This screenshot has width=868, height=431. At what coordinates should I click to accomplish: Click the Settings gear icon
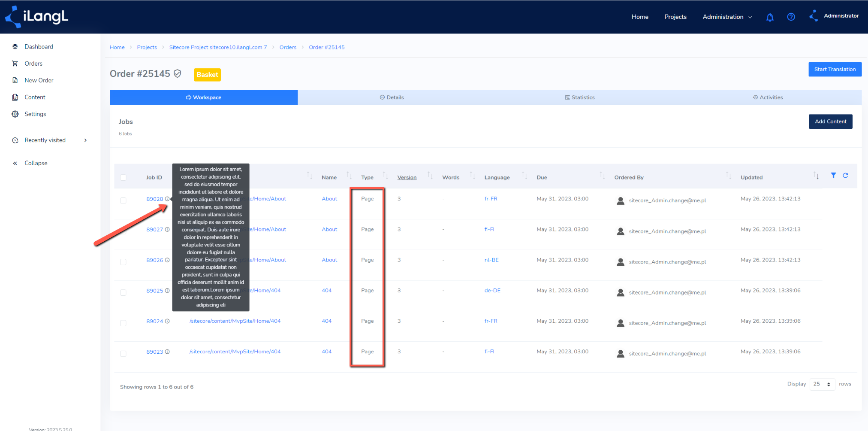click(x=15, y=114)
